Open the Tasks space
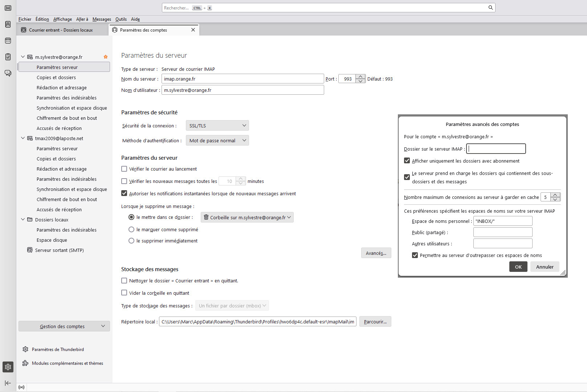Image resolution: width=587 pixels, height=392 pixels. point(8,57)
